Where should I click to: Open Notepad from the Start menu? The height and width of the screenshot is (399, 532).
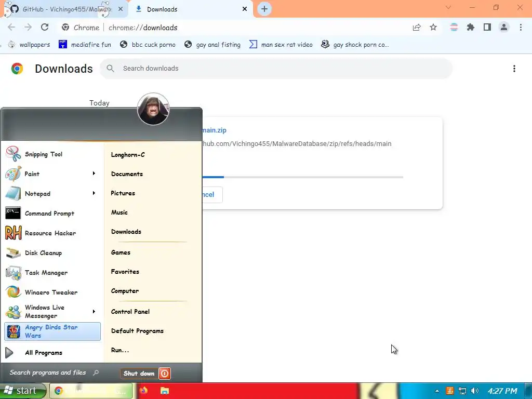point(37,193)
